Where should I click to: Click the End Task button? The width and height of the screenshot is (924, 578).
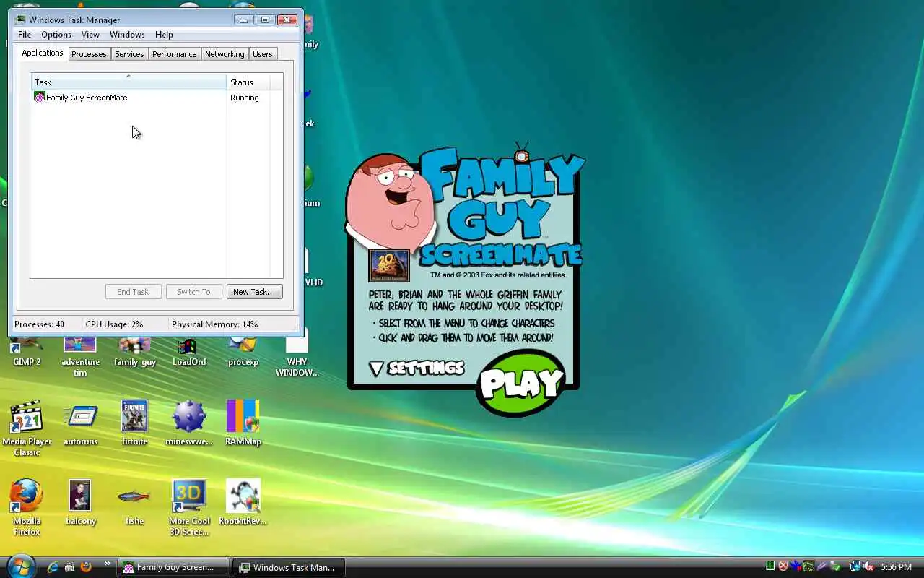pos(133,292)
